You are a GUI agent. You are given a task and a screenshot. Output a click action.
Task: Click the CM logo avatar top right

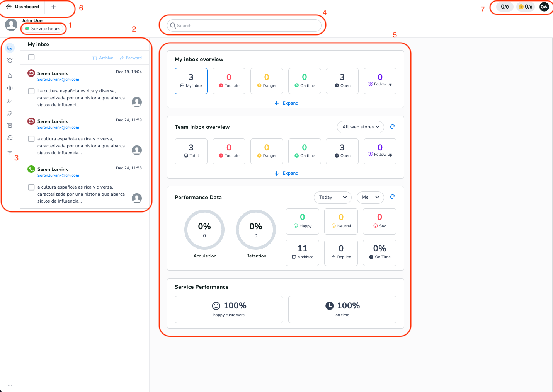click(544, 7)
